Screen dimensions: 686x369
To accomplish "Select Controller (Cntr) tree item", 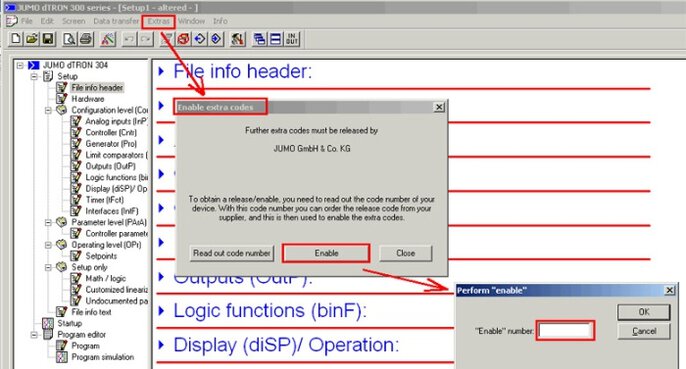I will click(x=111, y=133).
